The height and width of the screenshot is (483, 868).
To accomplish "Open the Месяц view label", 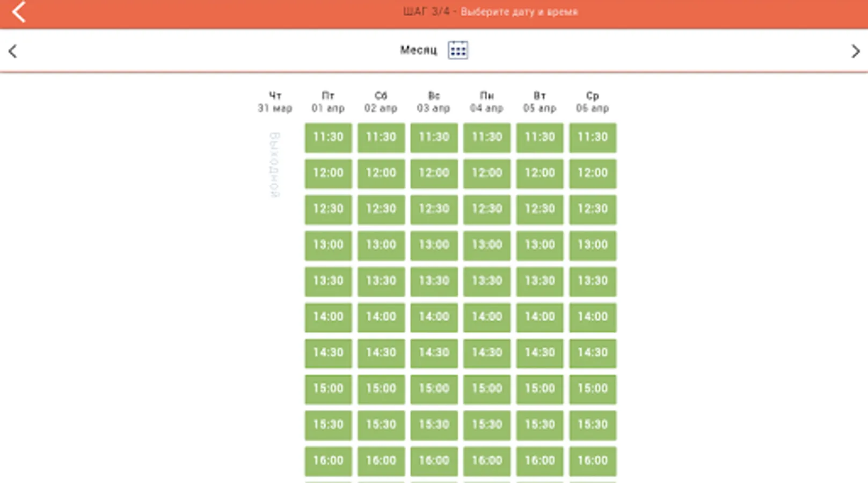I will point(419,50).
